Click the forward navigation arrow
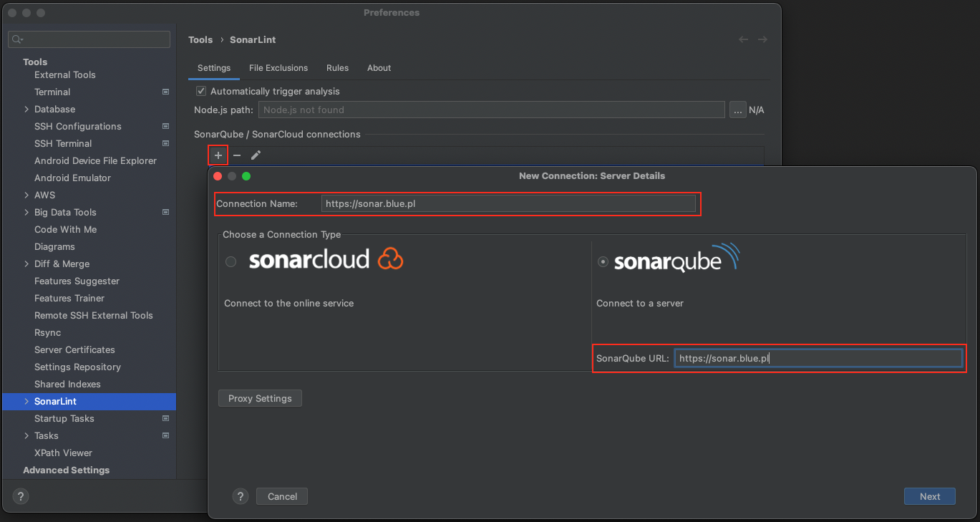The height and width of the screenshot is (522, 980). 762,39
